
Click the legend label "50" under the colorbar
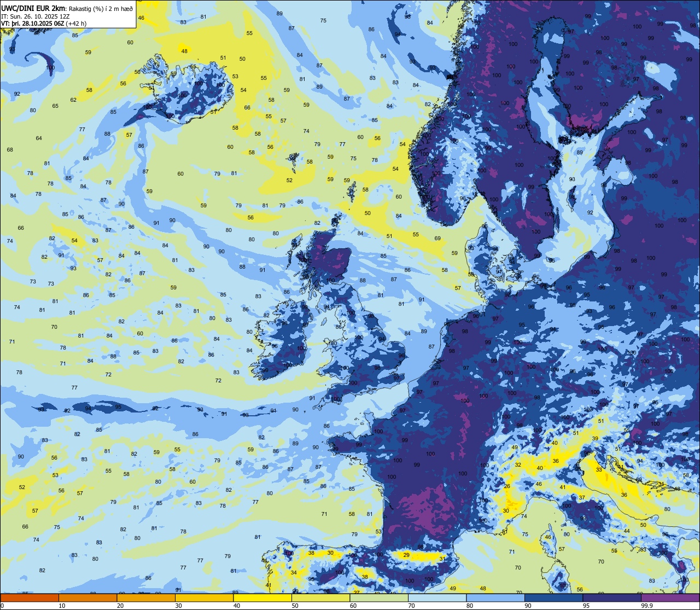(x=295, y=605)
